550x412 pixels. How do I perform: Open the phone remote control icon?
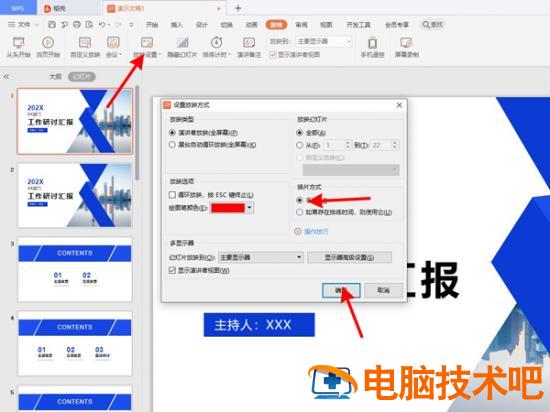point(372,43)
